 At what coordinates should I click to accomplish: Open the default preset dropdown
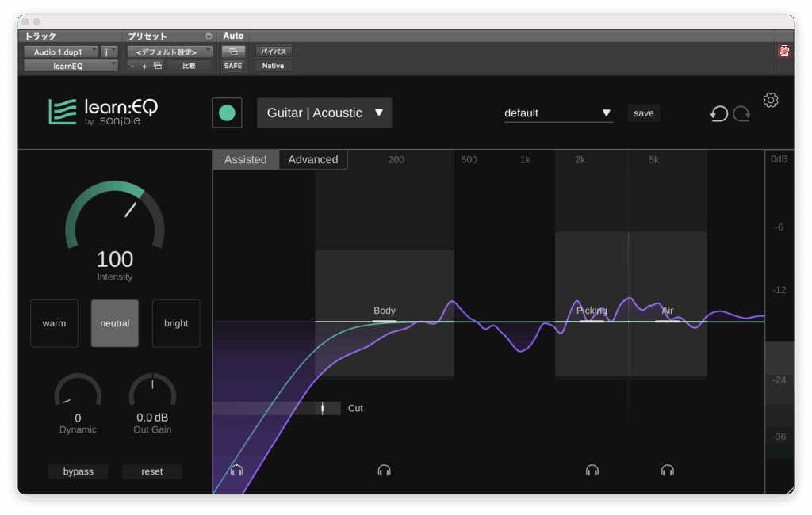click(558, 113)
